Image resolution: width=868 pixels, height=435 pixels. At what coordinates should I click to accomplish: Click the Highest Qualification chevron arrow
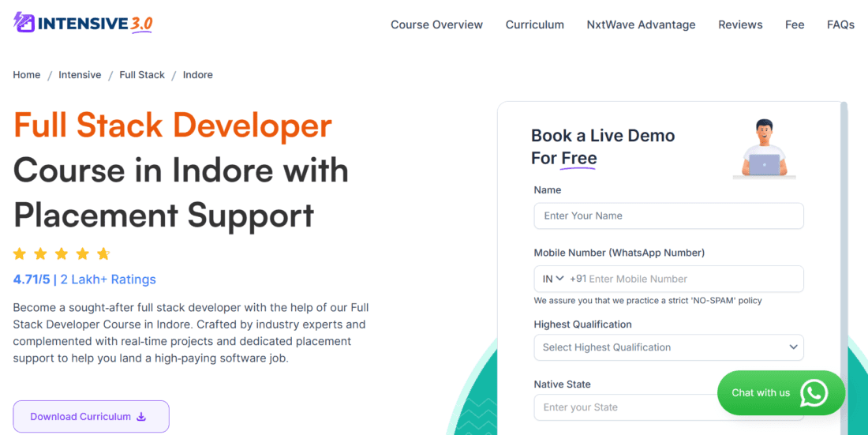tap(793, 347)
